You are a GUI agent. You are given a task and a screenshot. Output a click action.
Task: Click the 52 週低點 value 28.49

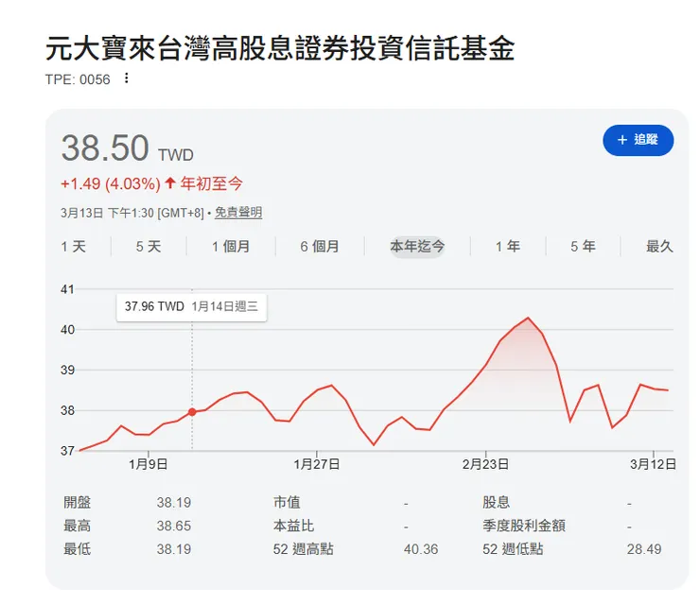click(x=644, y=549)
